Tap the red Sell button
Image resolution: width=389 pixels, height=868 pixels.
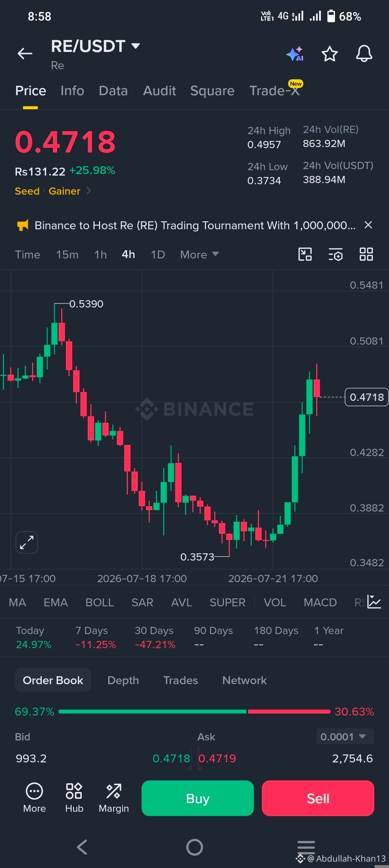tap(318, 798)
